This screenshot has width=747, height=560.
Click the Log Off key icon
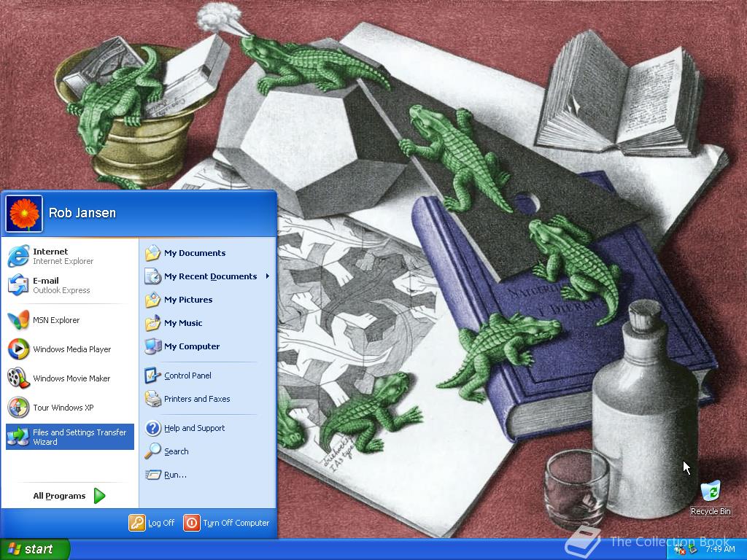[x=136, y=522]
